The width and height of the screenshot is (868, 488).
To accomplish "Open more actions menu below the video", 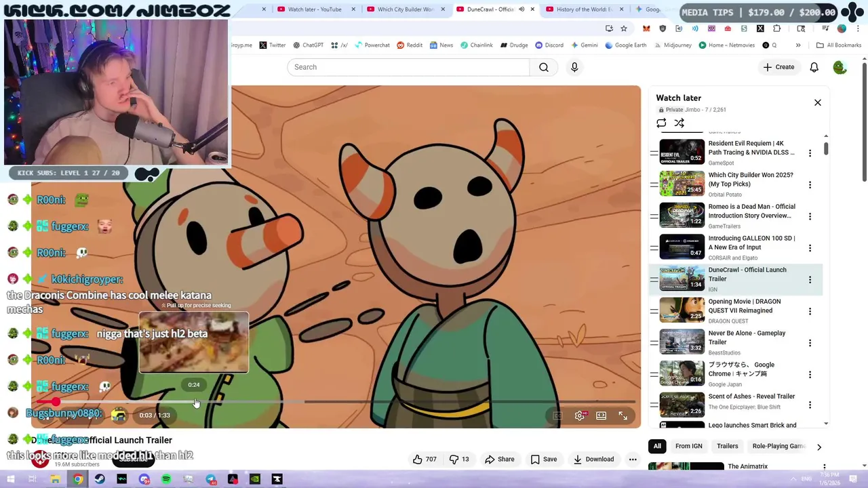I will click(633, 459).
